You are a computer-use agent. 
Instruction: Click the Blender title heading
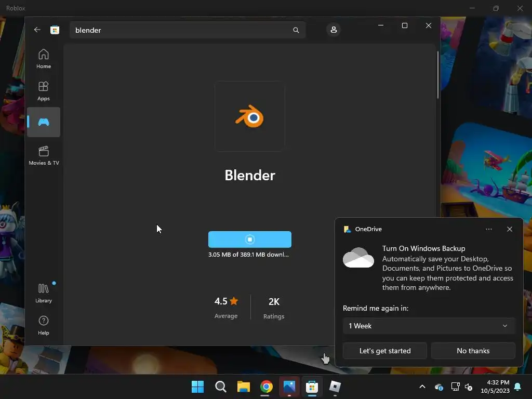tap(250, 175)
